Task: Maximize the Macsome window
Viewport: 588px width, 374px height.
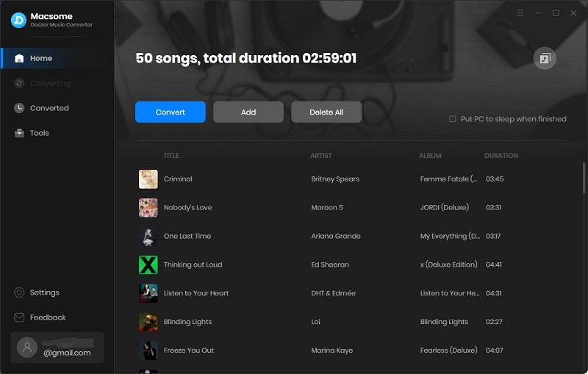Action: [x=556, y=13]
